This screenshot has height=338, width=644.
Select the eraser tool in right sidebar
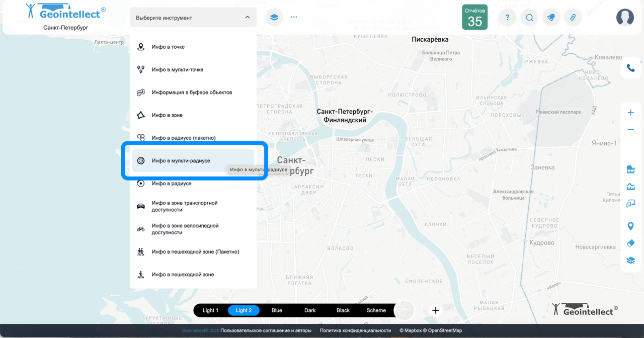[630, 243]
